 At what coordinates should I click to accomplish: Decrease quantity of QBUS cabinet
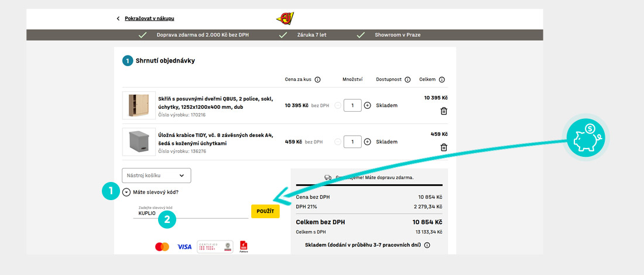(x=337, y=106)
